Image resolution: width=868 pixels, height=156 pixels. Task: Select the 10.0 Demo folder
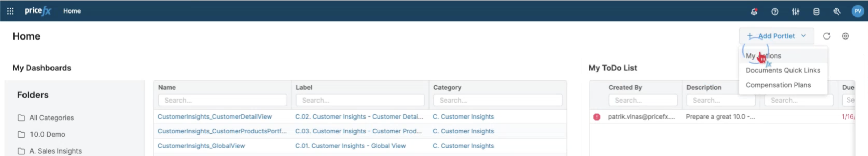coord(47,135)
